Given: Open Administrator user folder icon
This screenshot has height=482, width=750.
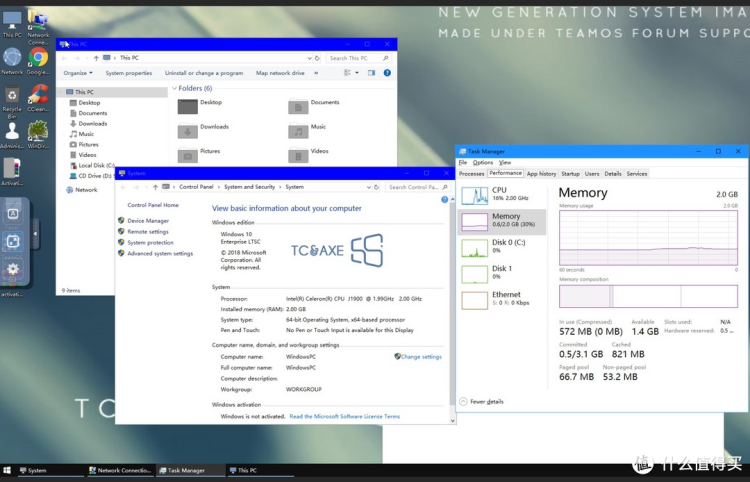Looking at the screenshot, I should tap(12, 135).
